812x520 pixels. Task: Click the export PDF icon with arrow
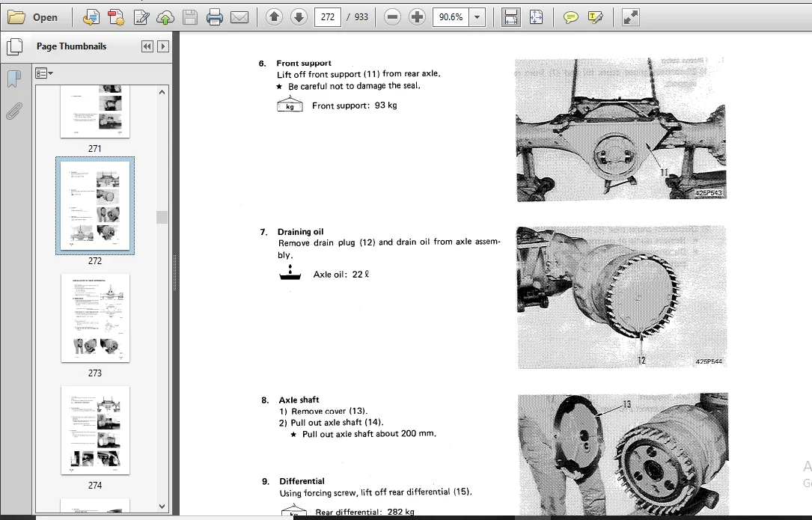click(x=91, y=17)
